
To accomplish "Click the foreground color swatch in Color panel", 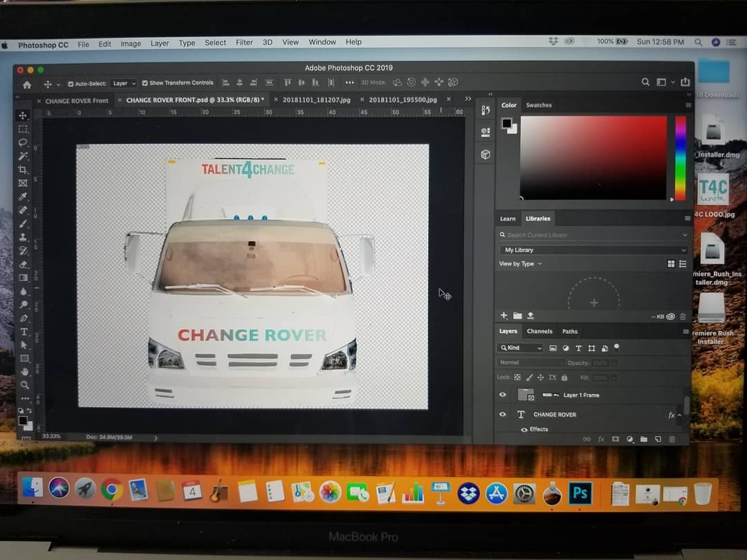I will click(506, 123).
